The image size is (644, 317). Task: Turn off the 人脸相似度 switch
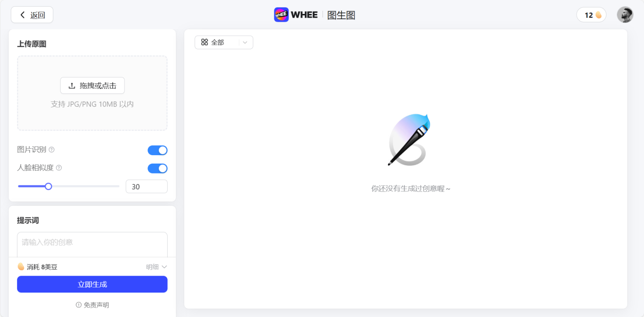coord(157,168)
